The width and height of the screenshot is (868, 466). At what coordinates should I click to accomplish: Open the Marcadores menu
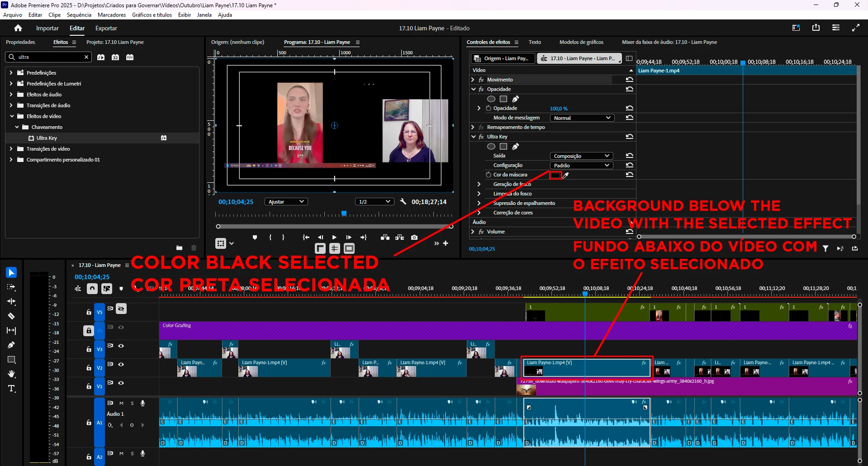pyautogui.click(x=112, y=15)
